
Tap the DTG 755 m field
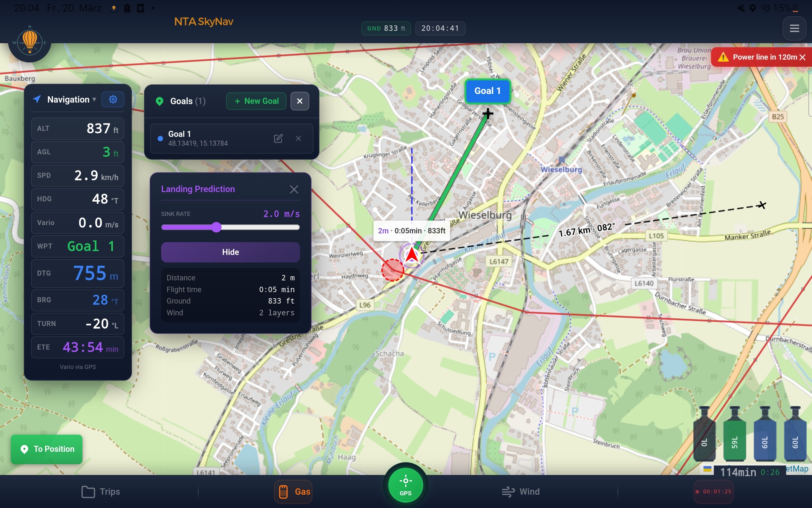77,273
